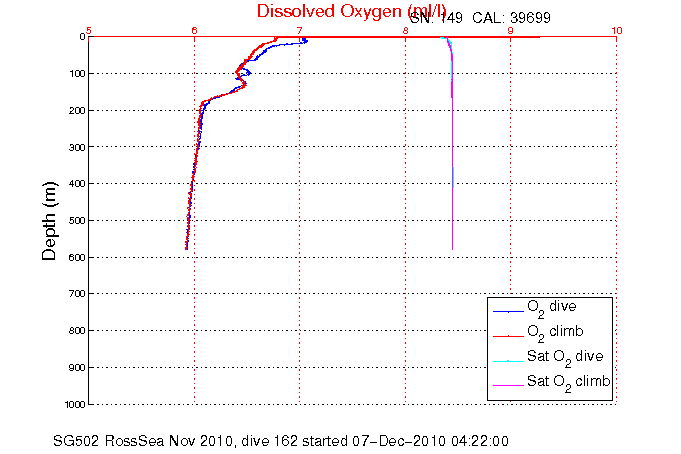Click the x-axis tick label '6'
Viewport: 681px width, 454px height.
point(194,30)
